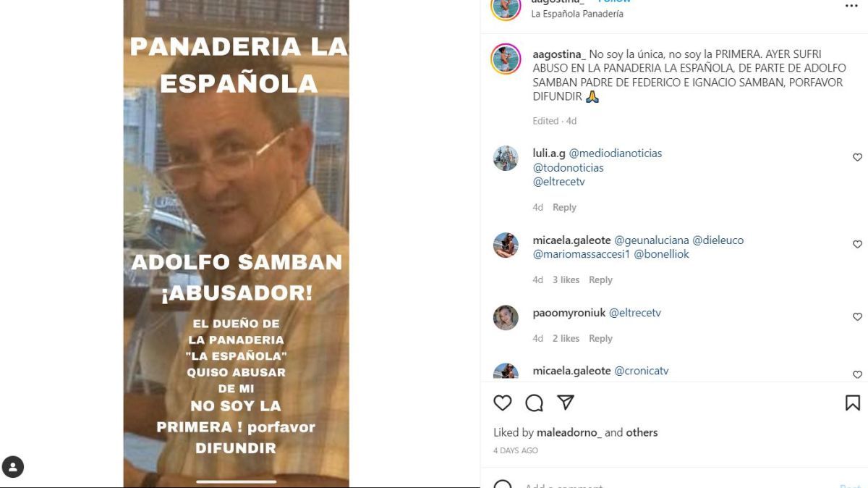
Task: Open paoomyroniuk's profile picture
Action: click(x=506, y=318)
